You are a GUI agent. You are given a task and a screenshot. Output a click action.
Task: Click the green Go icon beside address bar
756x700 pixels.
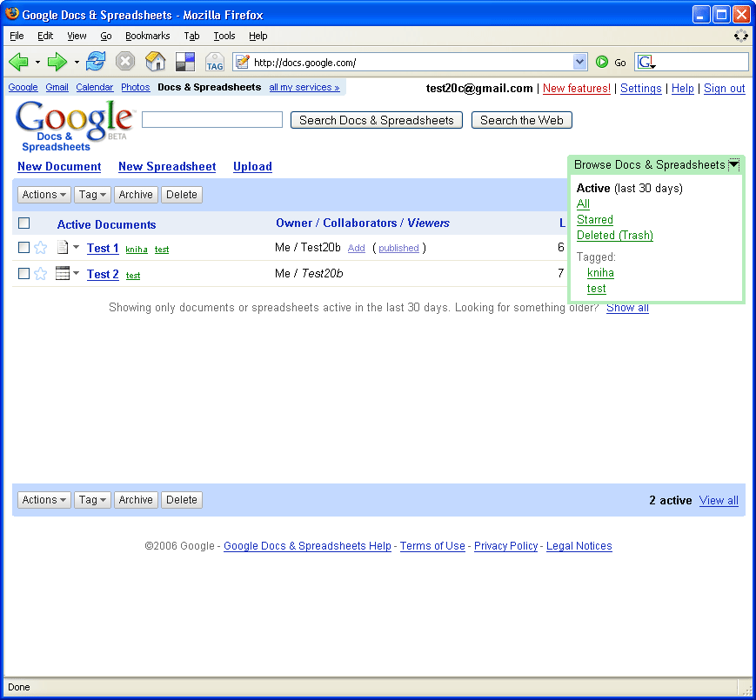click(602, 62)
